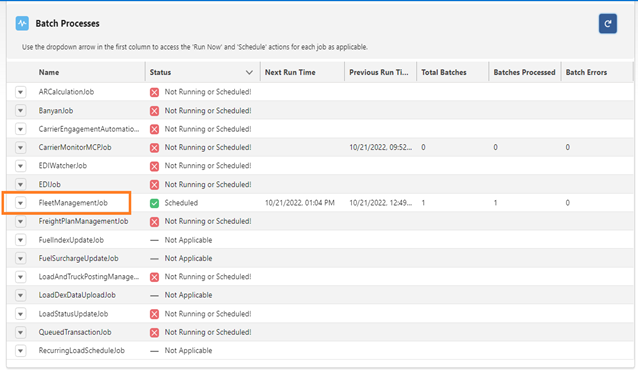
Task: Sort by Total Batches column
Action: [x=444, y=72]
